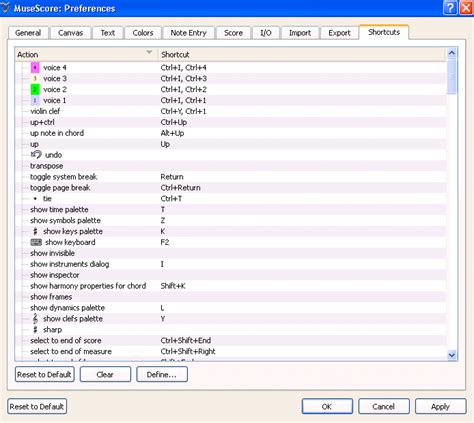Click the Define... button
The height and width of the screenshot is (423, 474).
[x=162, y=375]
